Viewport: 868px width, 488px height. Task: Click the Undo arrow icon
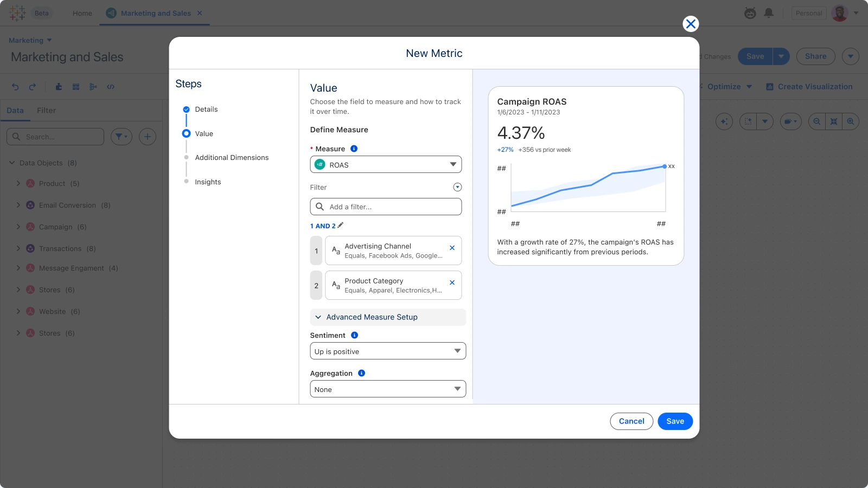click(x=15, y=87)
